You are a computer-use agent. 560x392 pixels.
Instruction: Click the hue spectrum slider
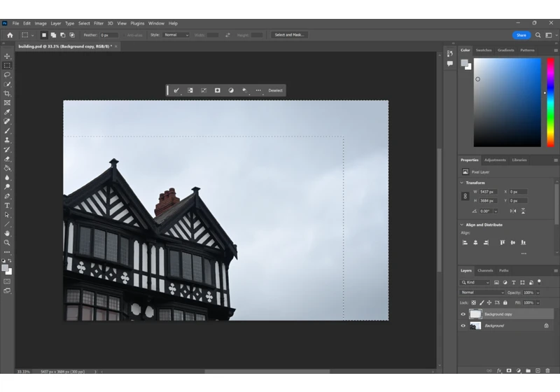click(x=550, y=102)
